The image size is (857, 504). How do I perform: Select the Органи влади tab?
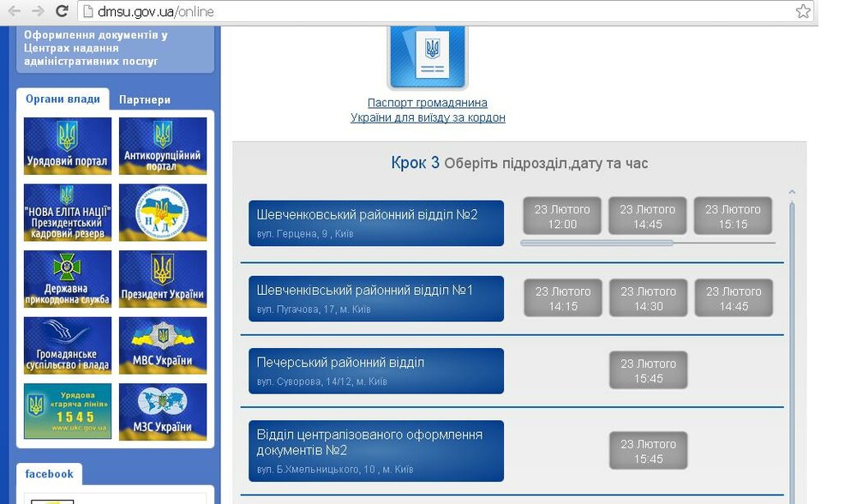(x=63, y=99)
